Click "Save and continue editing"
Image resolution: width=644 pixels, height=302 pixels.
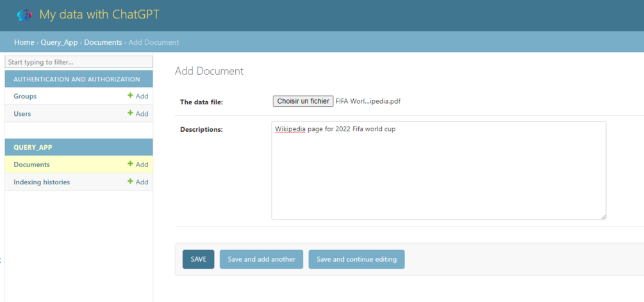(356, 259)
